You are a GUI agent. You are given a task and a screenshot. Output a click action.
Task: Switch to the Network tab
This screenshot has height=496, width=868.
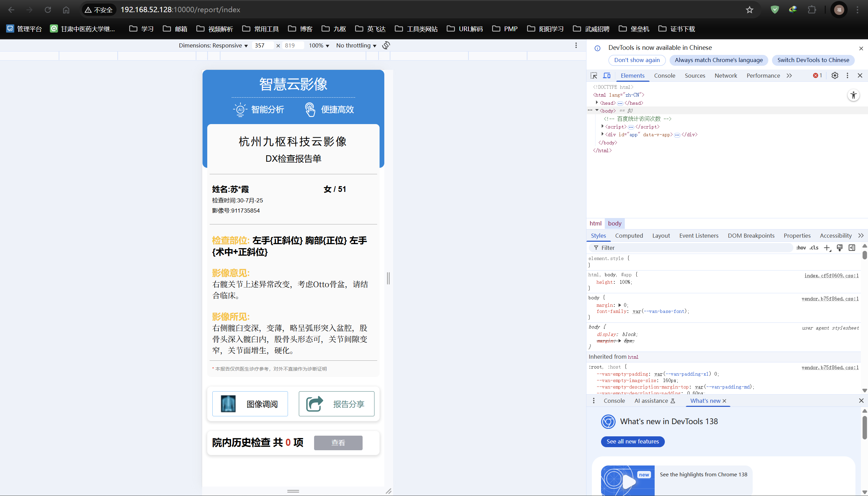726,75
